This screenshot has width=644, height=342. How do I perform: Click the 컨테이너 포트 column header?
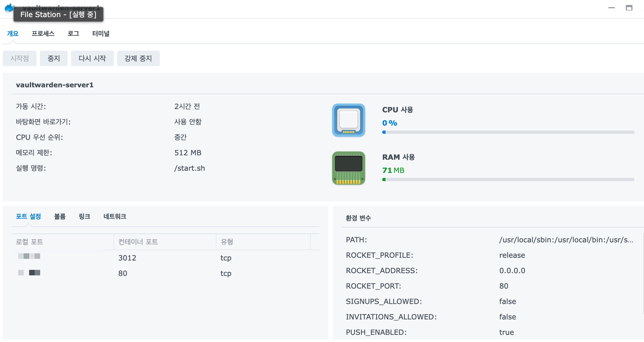(165, 242)
